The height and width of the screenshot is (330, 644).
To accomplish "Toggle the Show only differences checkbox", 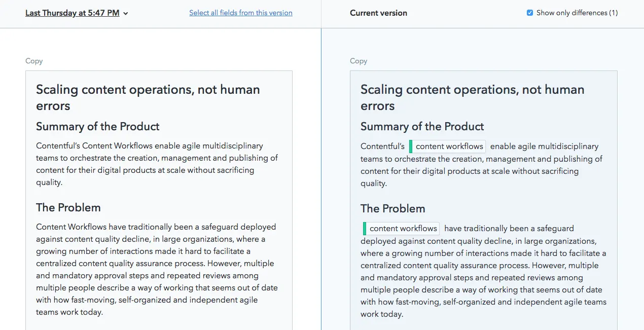I will tap(530, 13).
